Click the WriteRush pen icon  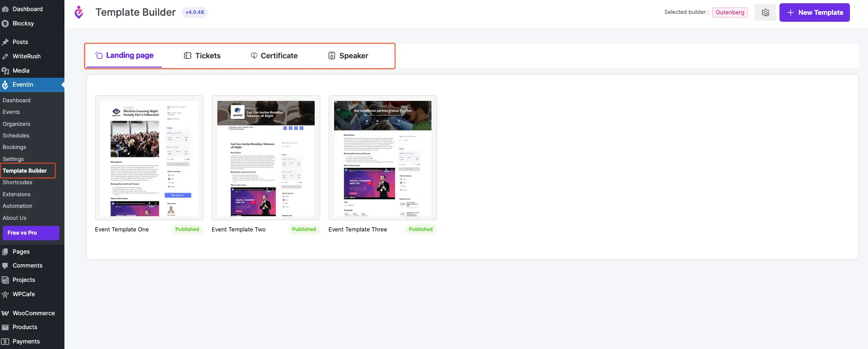click(x=6, y=56)
